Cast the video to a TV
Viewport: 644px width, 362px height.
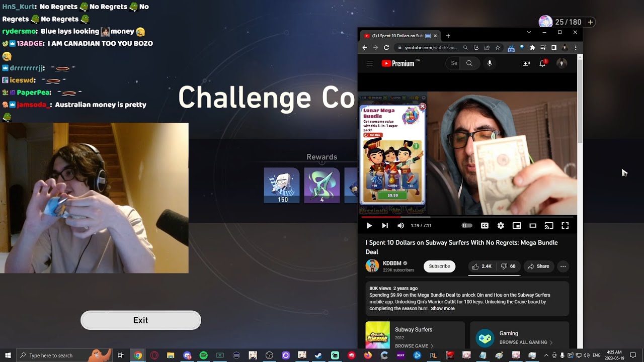pyautogui.click(x=549, y=226)
